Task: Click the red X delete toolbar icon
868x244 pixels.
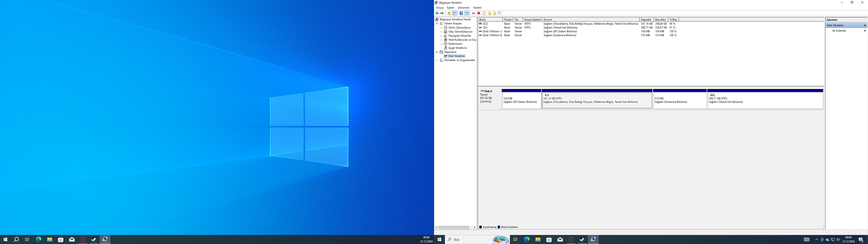Action: [x=479, y=13]
